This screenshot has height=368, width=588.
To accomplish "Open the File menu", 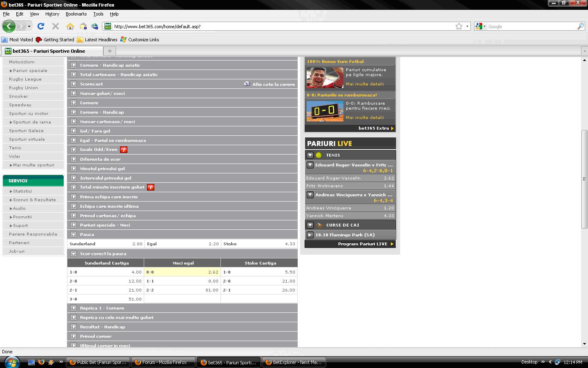I will pos(6,14).
